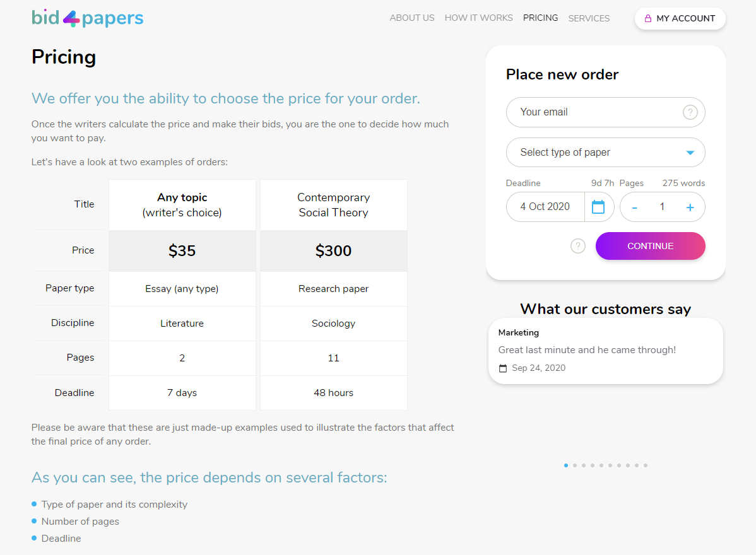Increase pages with the plus icon
The width and height of the screenshot is (756, 555).
pos(690,207)
